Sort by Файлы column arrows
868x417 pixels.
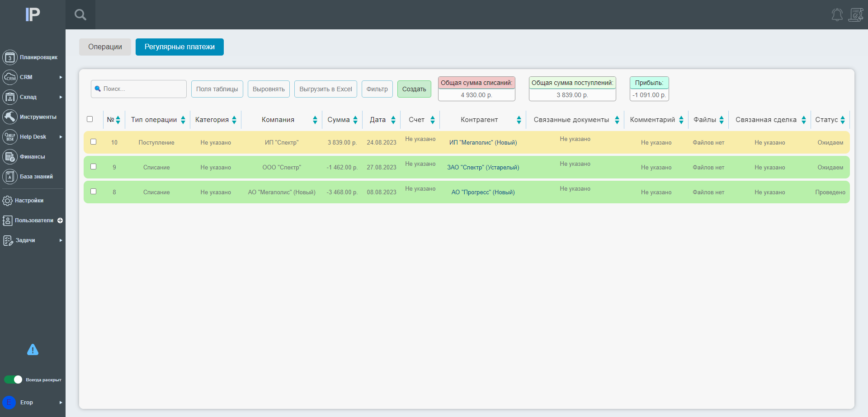pyautogui.click(x=722, y=120)
